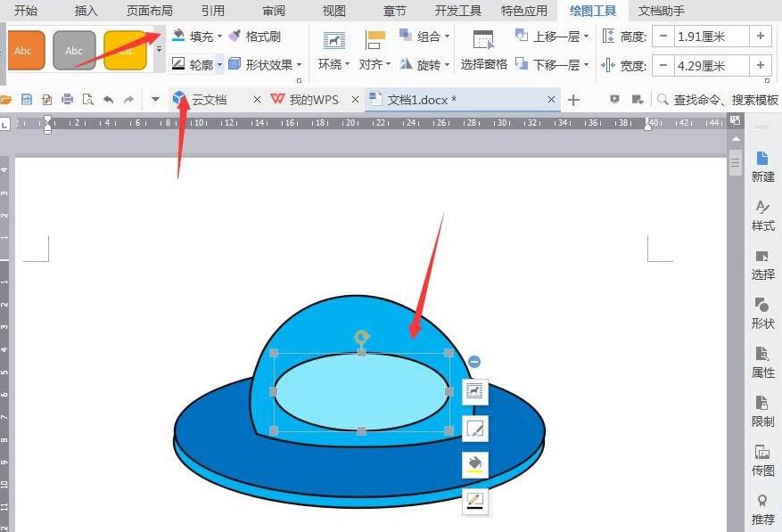Screen dimensions: 782x532
Task: Open the 填充 dropdown arrow
Action: (x=219, y=37)
